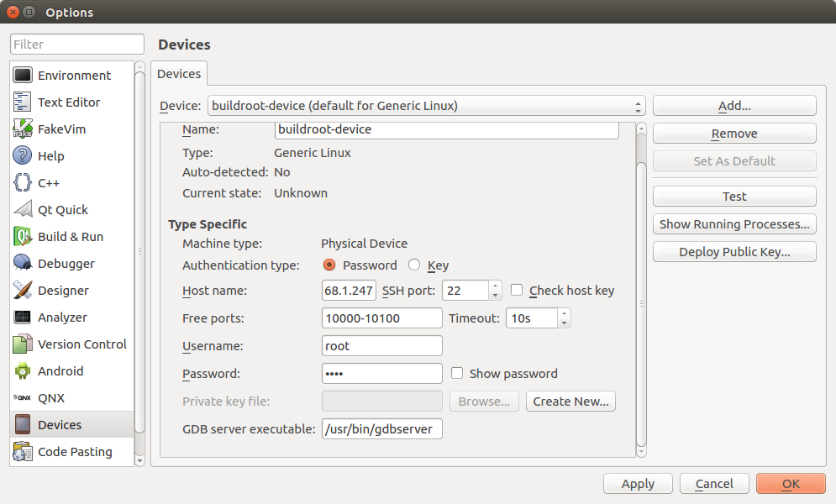The image size is (836, 504).
Task: Click the Deploy Public Key button
Action: point(733,251)
